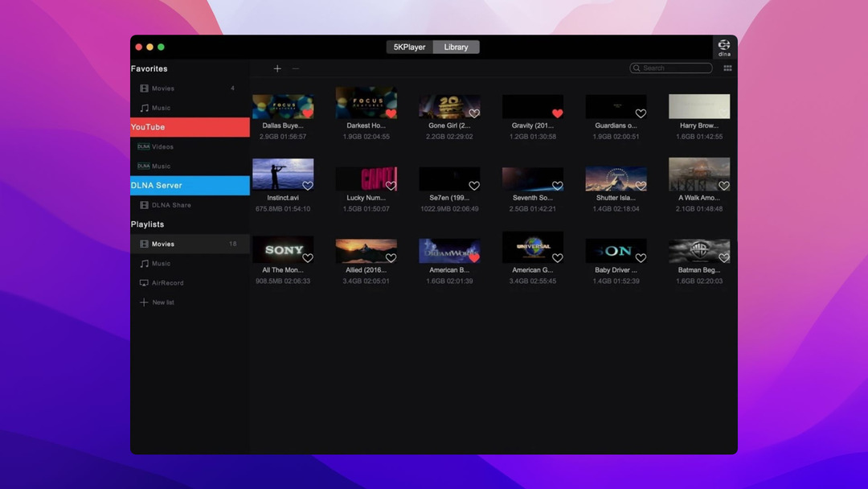Toggle favorite heart on Dallas Buyers Club

tap(308, 113)
